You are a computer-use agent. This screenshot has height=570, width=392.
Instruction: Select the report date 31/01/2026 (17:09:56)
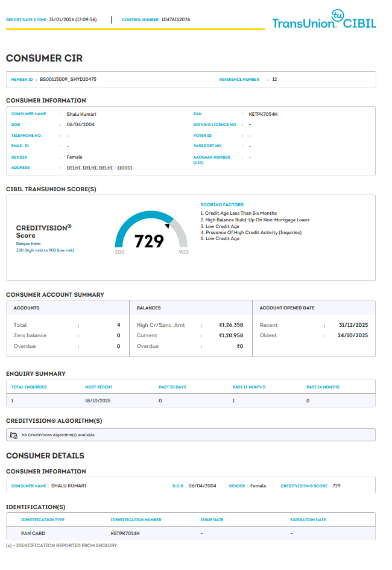click(72, 20)
